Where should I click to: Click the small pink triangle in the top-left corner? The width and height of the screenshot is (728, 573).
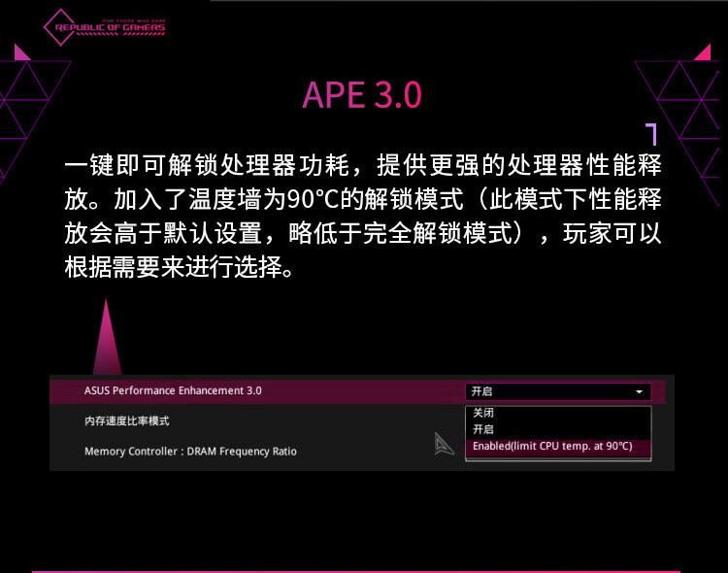(x=22, y=51)
